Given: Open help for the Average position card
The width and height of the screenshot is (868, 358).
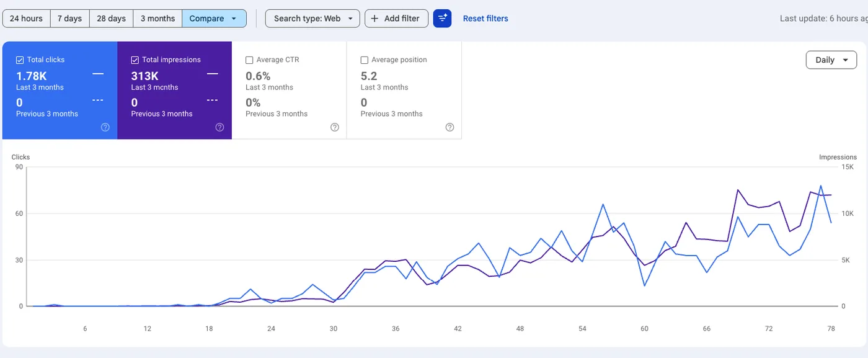Looking at the screenshot, I should coord(449,127).
